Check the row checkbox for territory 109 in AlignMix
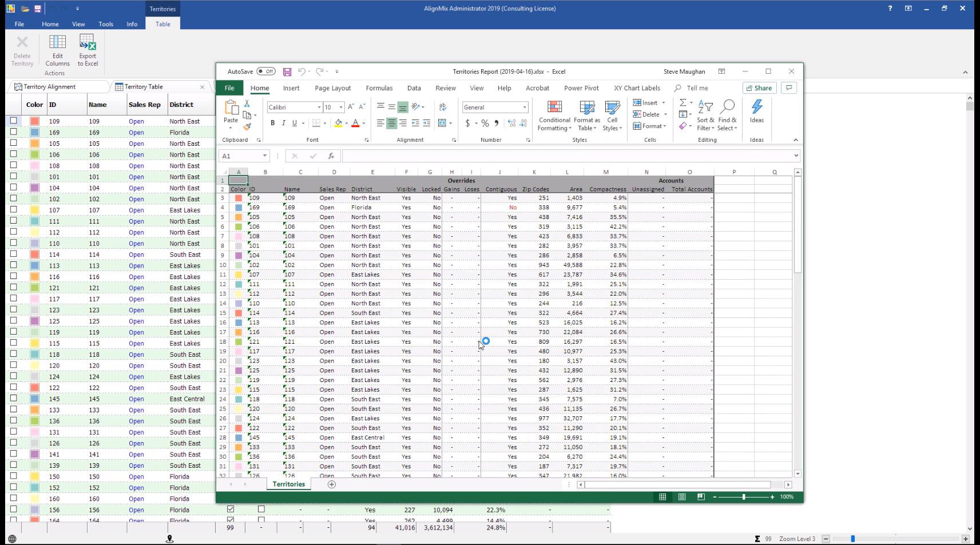This screenshot has height=545, width=980. pos(14,121)
